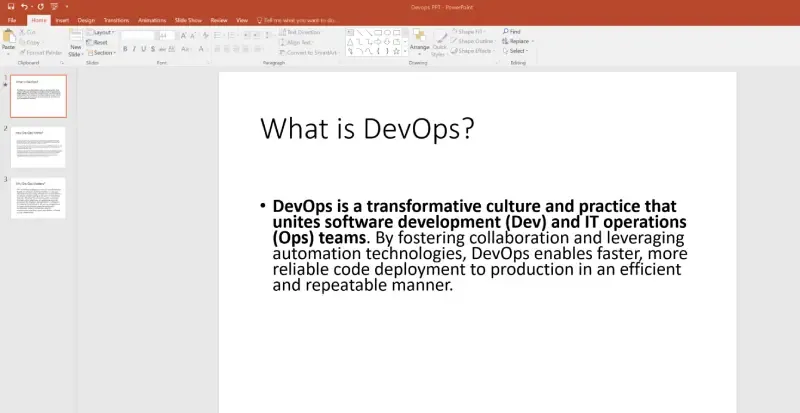The image size is (800, 413).
Task: Click the font size box
Action: point(167,36)
